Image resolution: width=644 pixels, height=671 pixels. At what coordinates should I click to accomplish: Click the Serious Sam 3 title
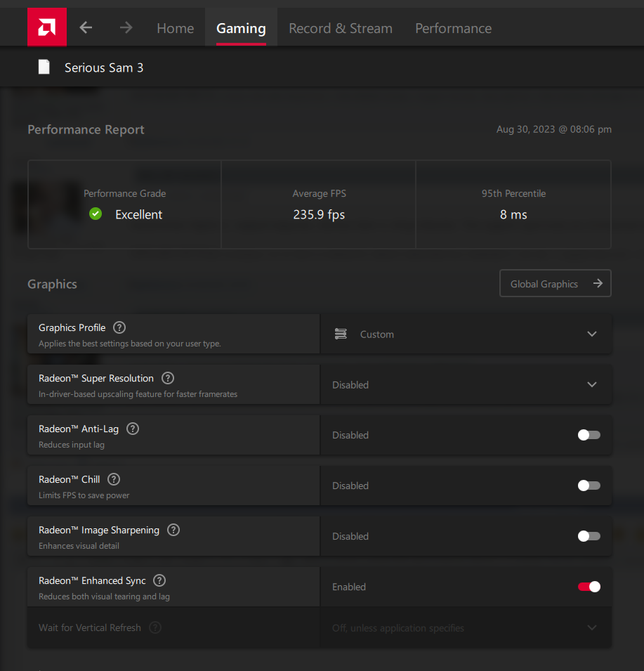[x=104, y=67]
